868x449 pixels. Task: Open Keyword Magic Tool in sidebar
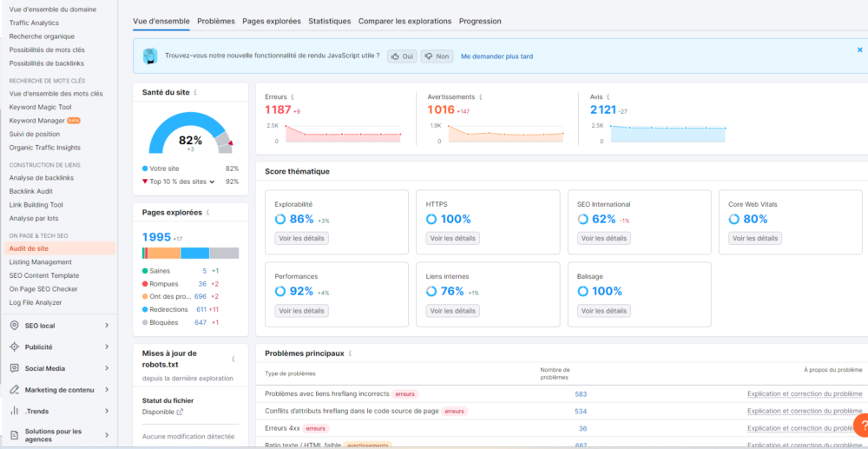pyautogui.click(x=41, y=107)
